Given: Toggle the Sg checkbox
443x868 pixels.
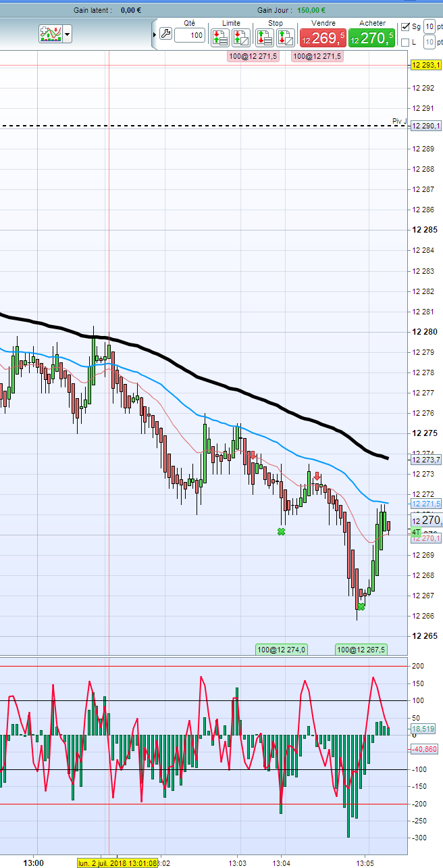Looking at the screenshot, I should pos(405,27).
